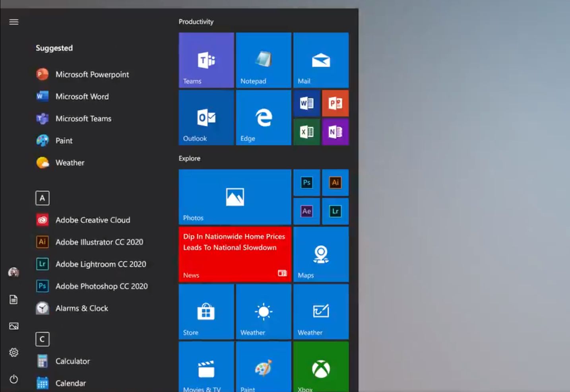Open the Photos wide tile
The width and height of the screenshot is (570, 392).
pyautogui.click(x=235, y=197)
